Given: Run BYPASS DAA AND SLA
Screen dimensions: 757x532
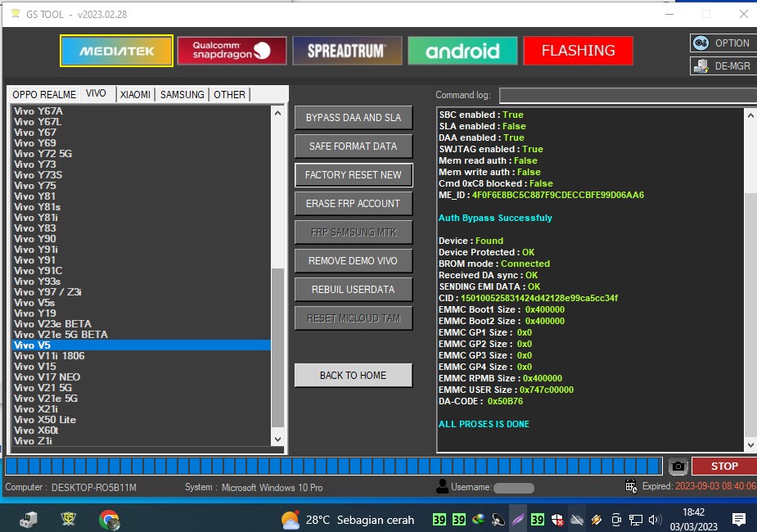Looking at the screenshot, I should [x=354, y=117].
